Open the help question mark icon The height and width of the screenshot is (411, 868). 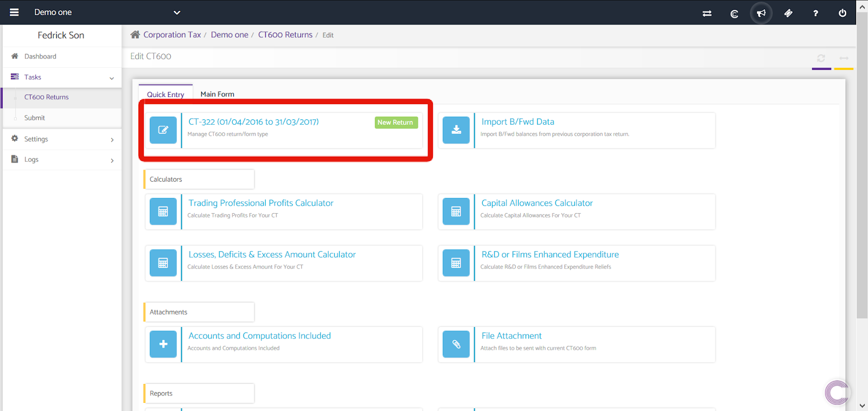point(815,13)
